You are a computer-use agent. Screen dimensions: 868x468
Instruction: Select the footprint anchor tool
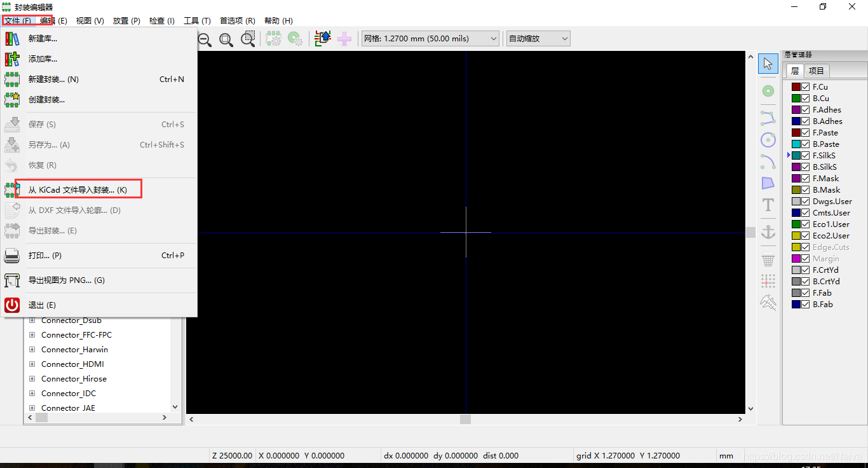[768, 231]
